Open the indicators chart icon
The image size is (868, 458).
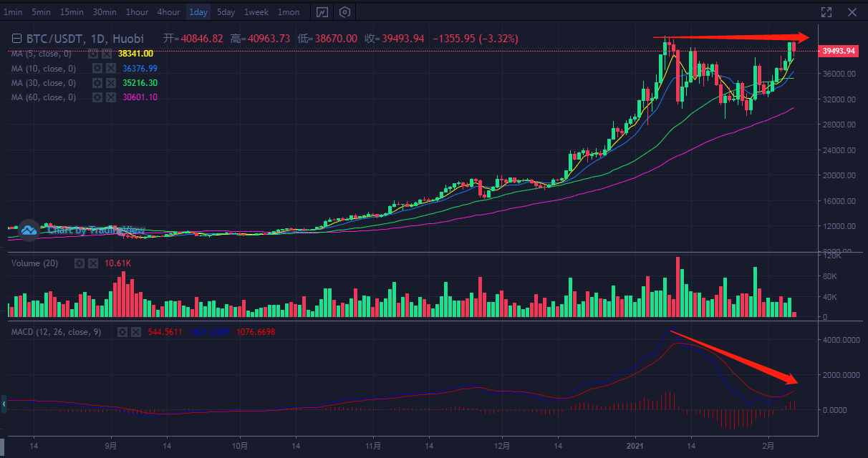322,12
